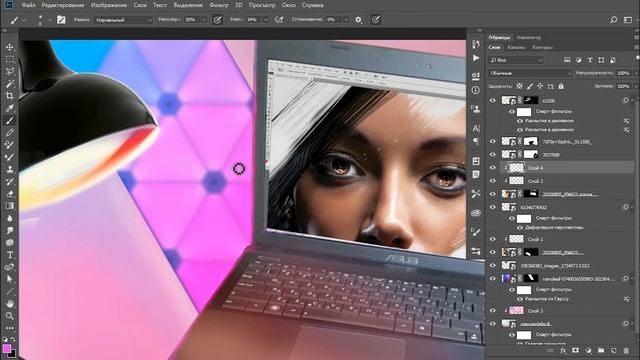Toggle pressure for opacity button
Image resolution: width=640 pixels, height=360 pixels.
[x=218, y=20]
